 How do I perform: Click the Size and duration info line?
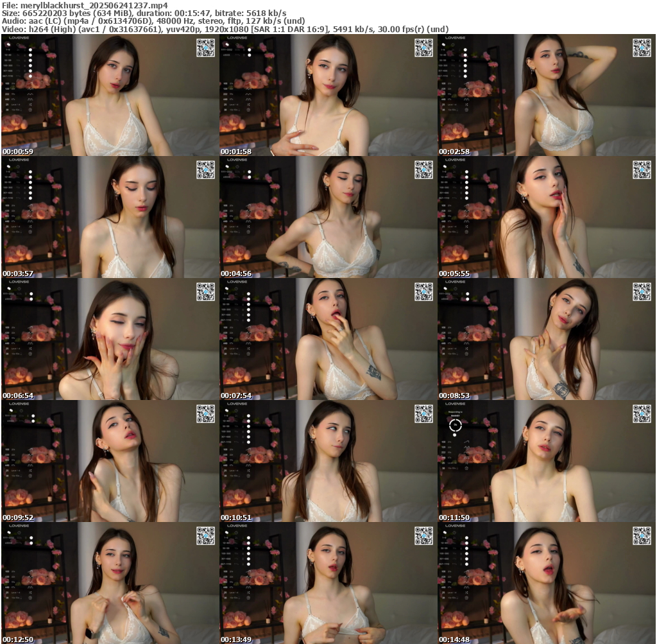[x=144, y=13]
